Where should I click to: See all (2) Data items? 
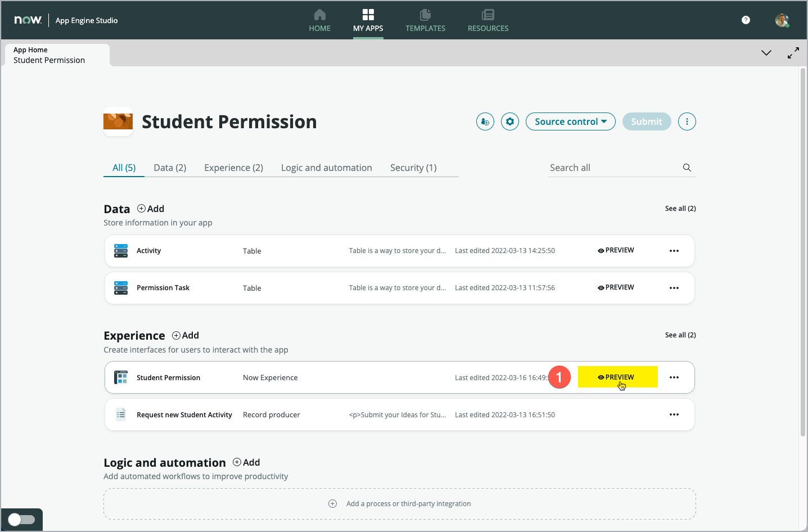(680, 208)
